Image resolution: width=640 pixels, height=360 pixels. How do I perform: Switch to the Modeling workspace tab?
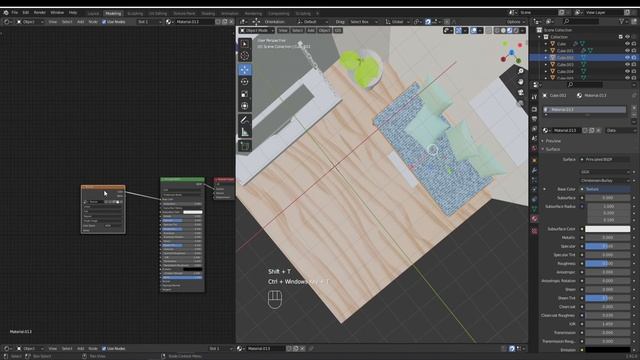[113, 13]
